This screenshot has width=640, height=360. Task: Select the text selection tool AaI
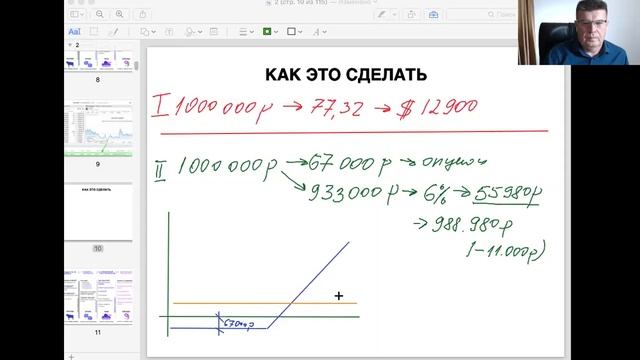(x=74, y=31)
